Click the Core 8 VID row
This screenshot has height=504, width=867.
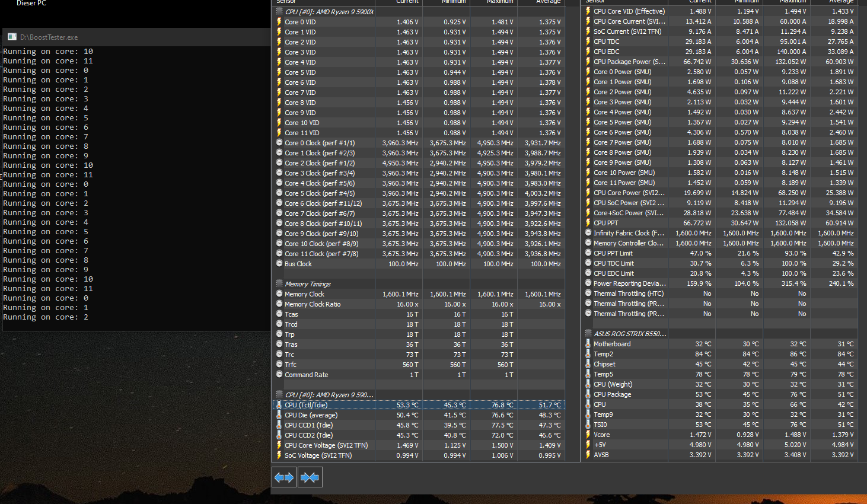click(x=419, y=103)
